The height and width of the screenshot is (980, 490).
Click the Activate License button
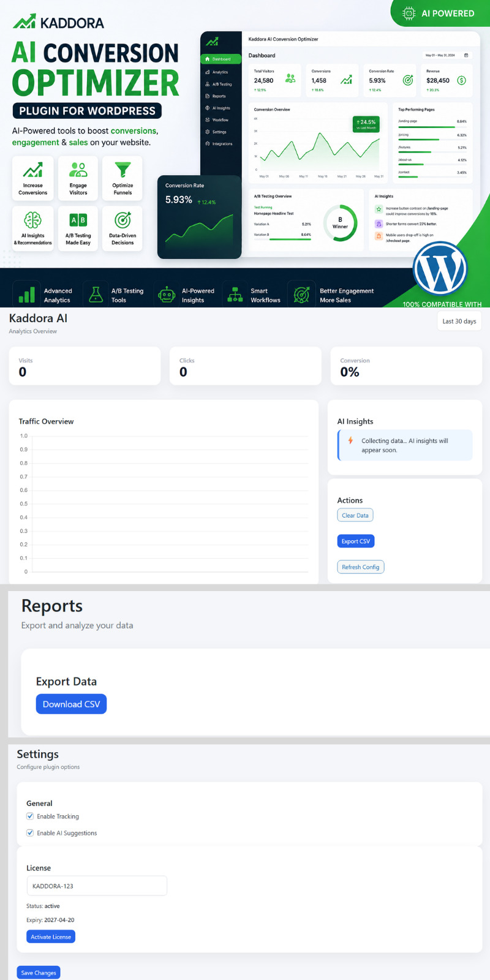(51, 937)
